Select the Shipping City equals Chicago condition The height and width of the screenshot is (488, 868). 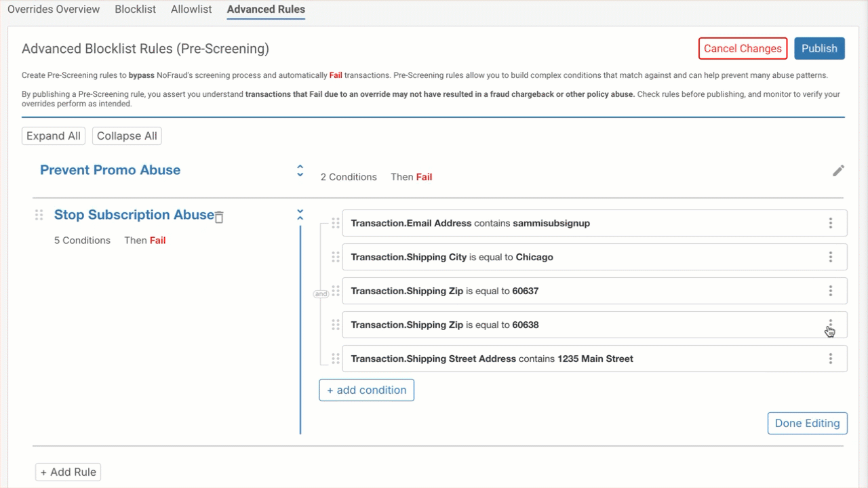[x=595, y=257]
